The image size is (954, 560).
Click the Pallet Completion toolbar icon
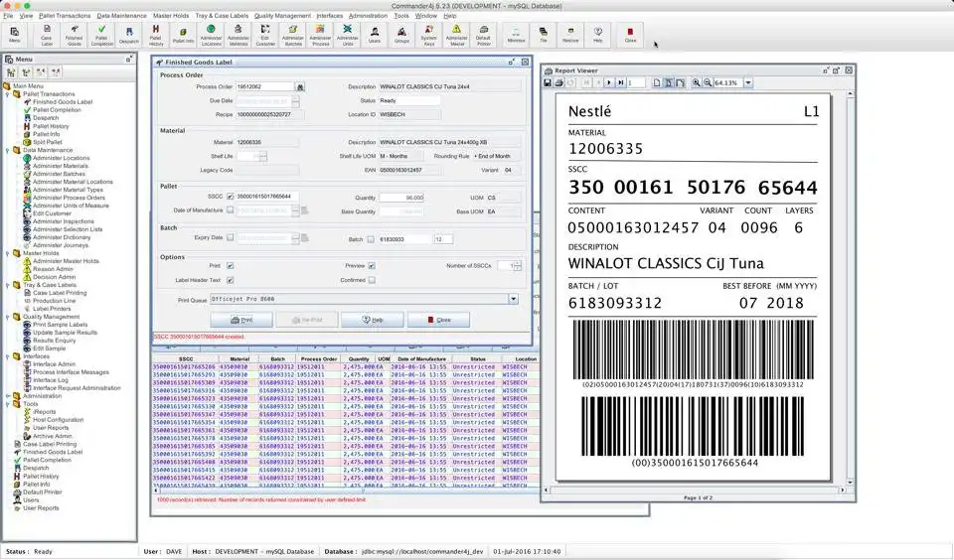pyautogui.click(x=101, y=36)
